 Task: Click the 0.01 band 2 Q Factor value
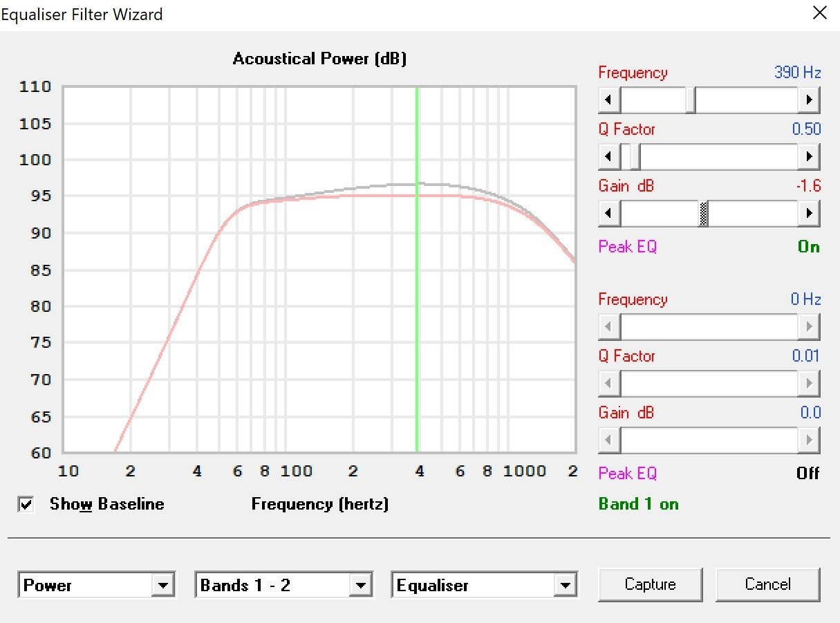pyautogui.click(x=806, y=356)
